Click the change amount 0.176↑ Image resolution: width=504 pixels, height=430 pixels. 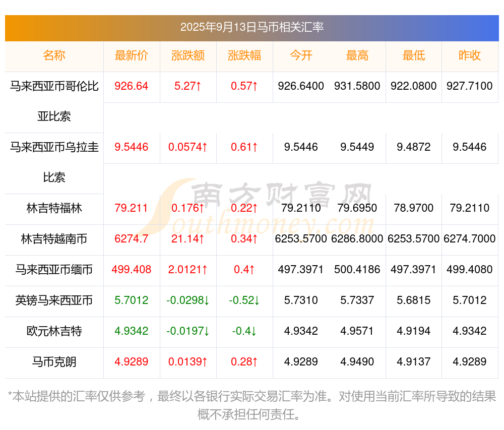point(188,208)
